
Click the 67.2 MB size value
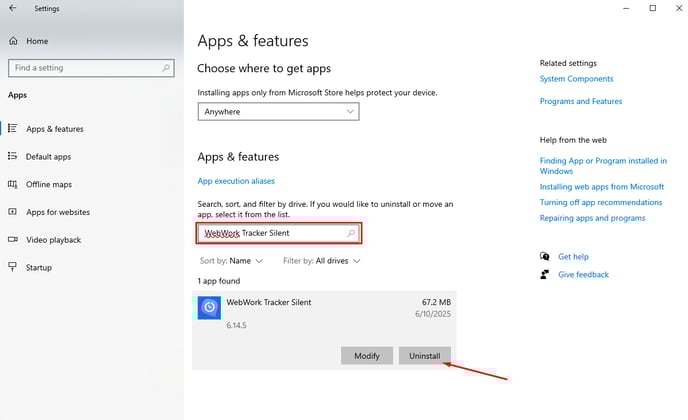coord(436,302)
